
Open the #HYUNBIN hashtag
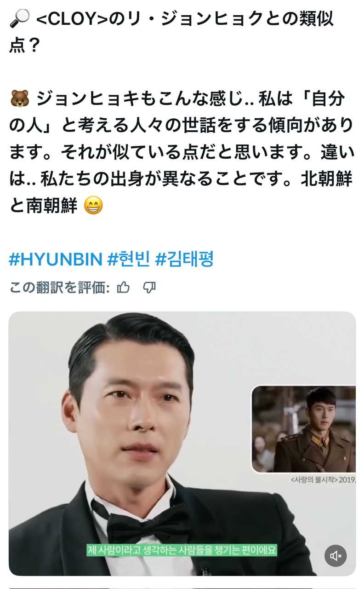coord(55,260)
